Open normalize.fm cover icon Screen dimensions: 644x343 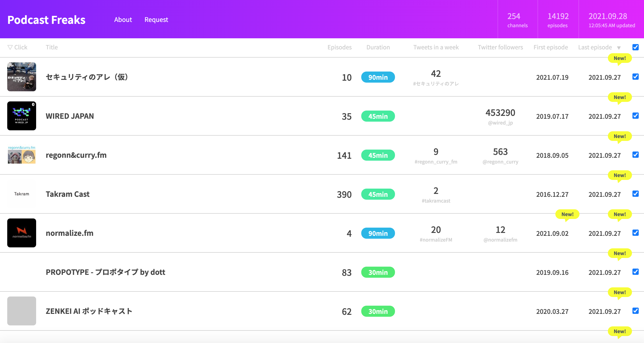click(x=21, y=233)
